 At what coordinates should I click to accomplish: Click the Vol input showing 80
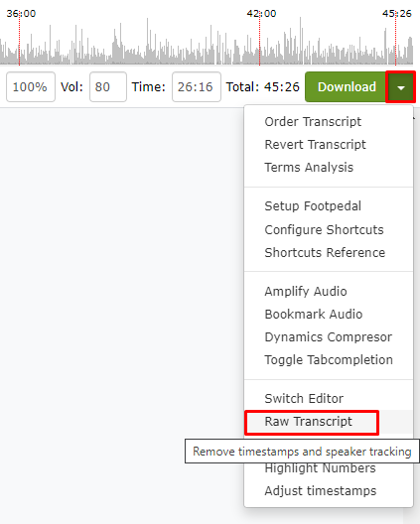(108, 87)
